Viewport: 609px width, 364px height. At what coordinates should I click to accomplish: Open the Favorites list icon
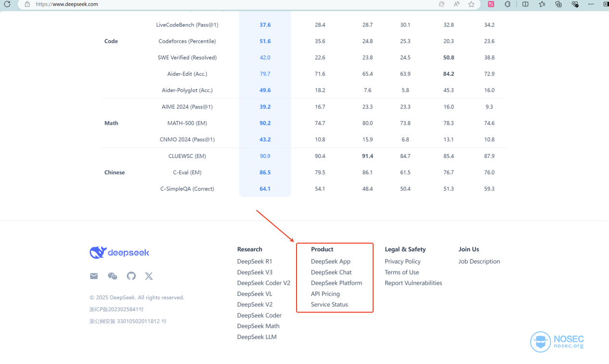point(542,4)
